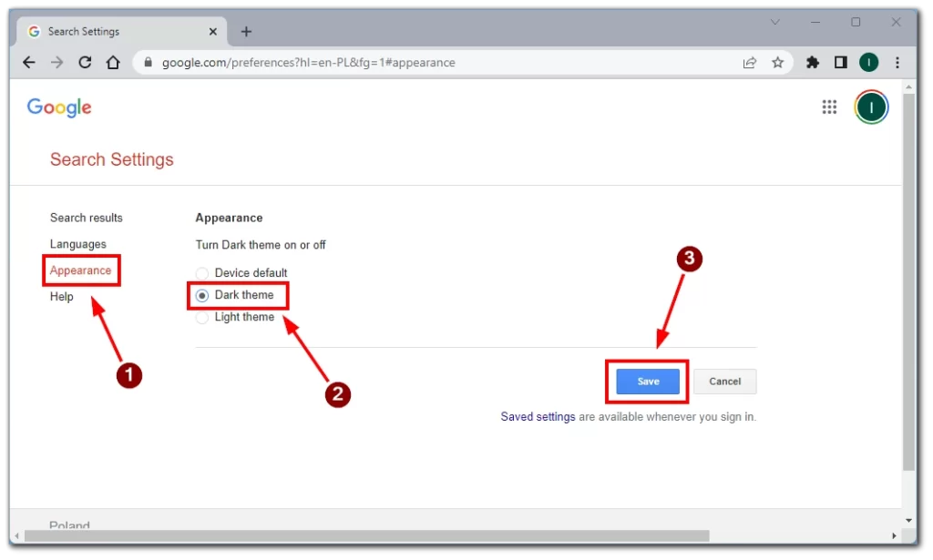Open the Chrome three-dot menu
Screen dimensions: 933x560
(x=897, y=63)
